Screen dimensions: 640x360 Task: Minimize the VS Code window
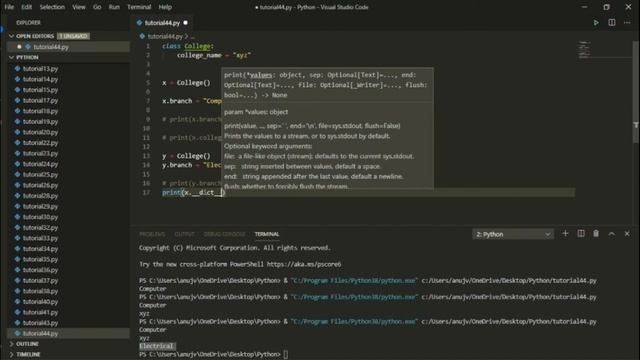coord(584,7)
